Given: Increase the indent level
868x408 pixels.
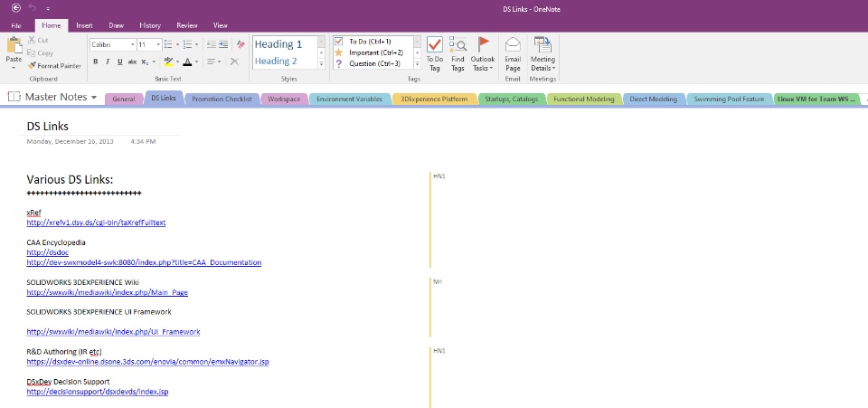Looking at the screenshot, I should (223, 45).
